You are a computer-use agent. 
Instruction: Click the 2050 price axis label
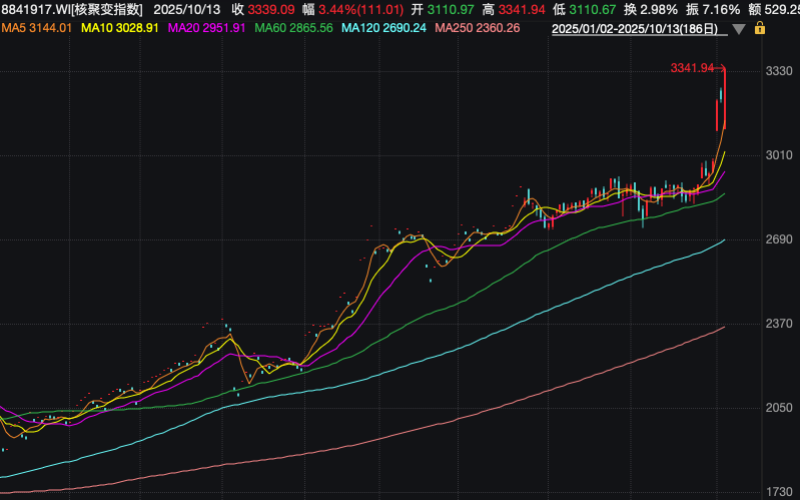(x=779, y=408)
